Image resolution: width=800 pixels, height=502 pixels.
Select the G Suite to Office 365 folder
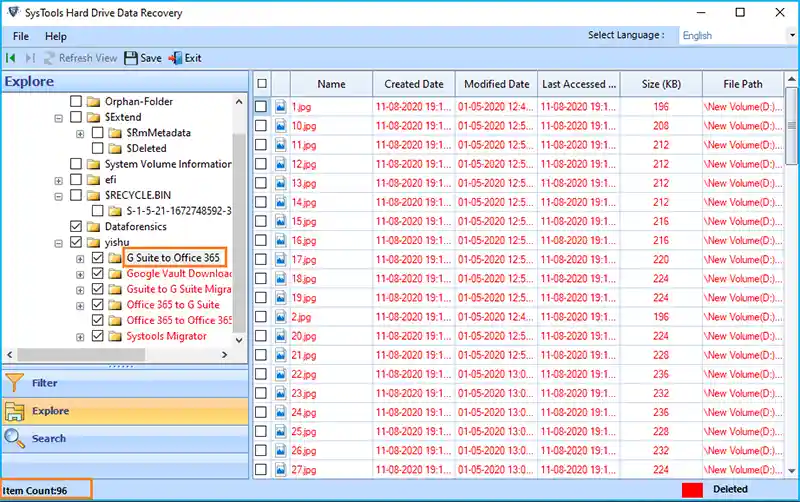coord(173,258)
